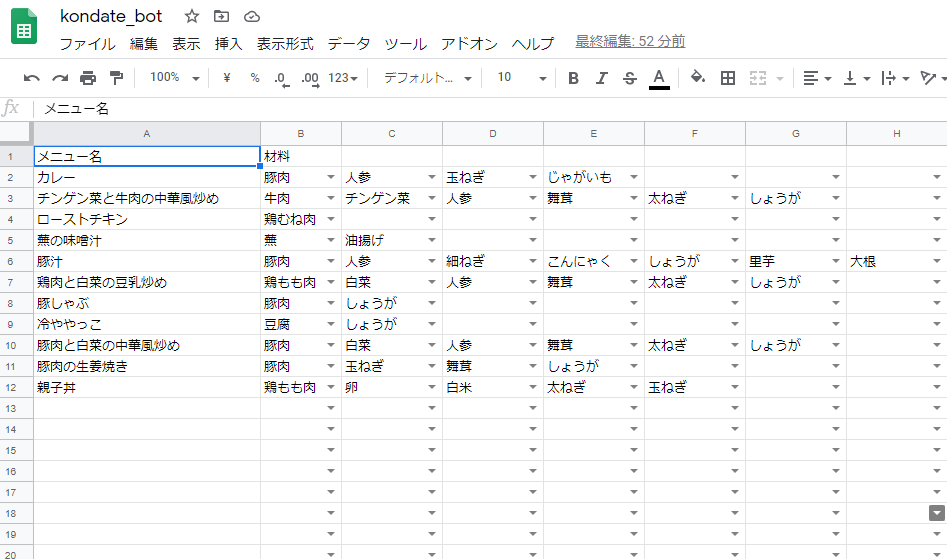Open dropdown arrow for じゃがいも cell
Image resolution: width=947 pixels, height=559 pixels.
pyautogui.click(x=634, y=177)
